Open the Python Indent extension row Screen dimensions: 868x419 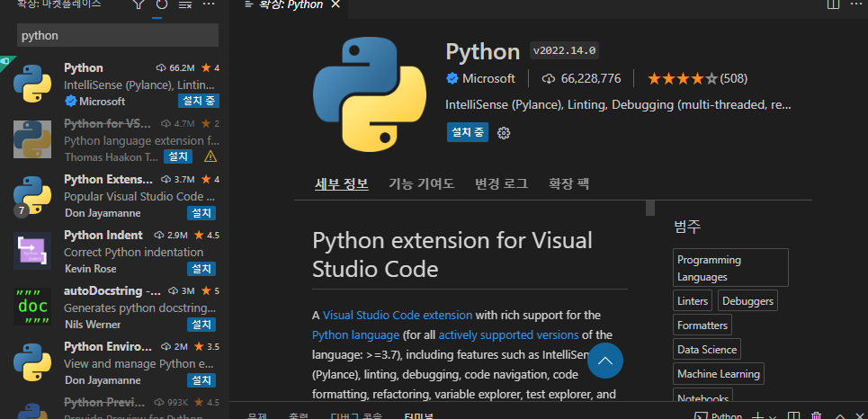coord(114,253)
